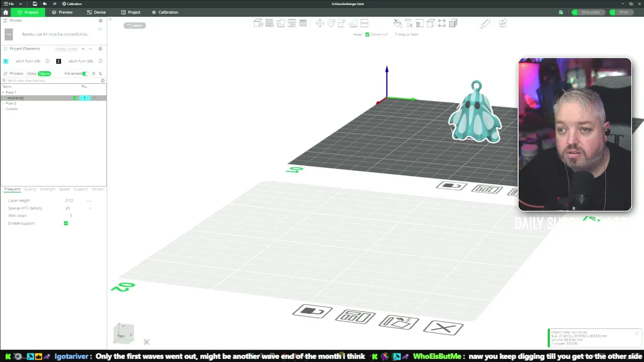The height and width of the screenshot is (362, 644).
Task: Click the object search input field
Action: [52, 80]
